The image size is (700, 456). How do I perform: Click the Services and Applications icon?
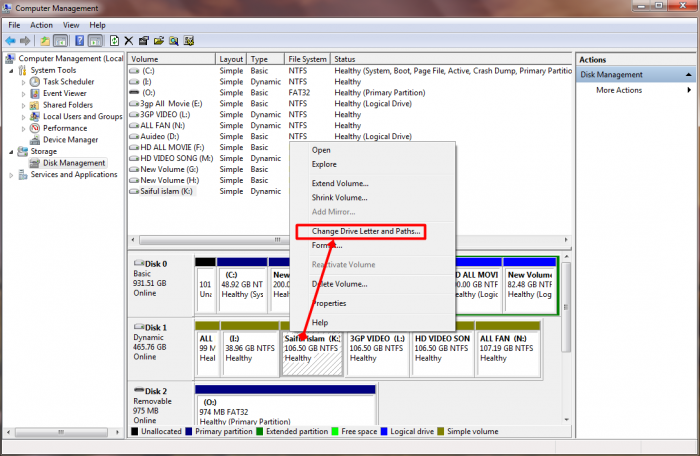(23, 175)
